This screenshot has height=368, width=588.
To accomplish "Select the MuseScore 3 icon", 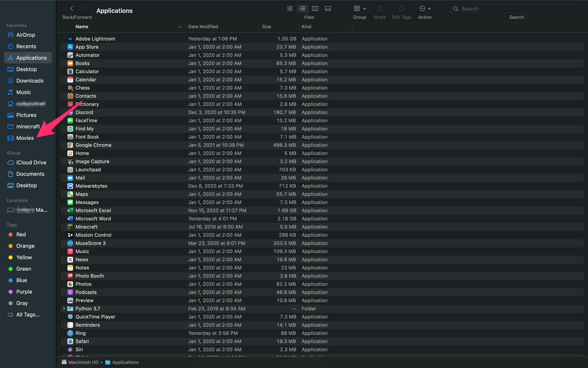I will pyautogui.click(x=70, y=243).
